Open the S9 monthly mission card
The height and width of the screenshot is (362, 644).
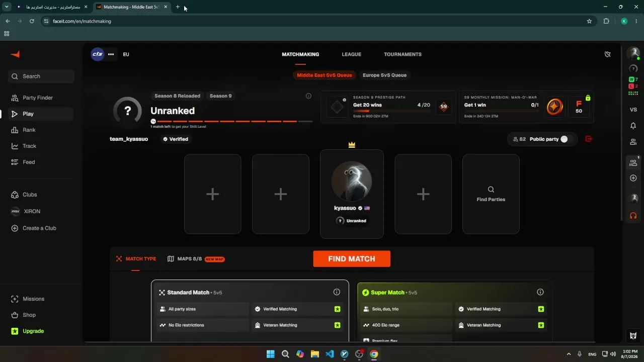tap(526, 107)
